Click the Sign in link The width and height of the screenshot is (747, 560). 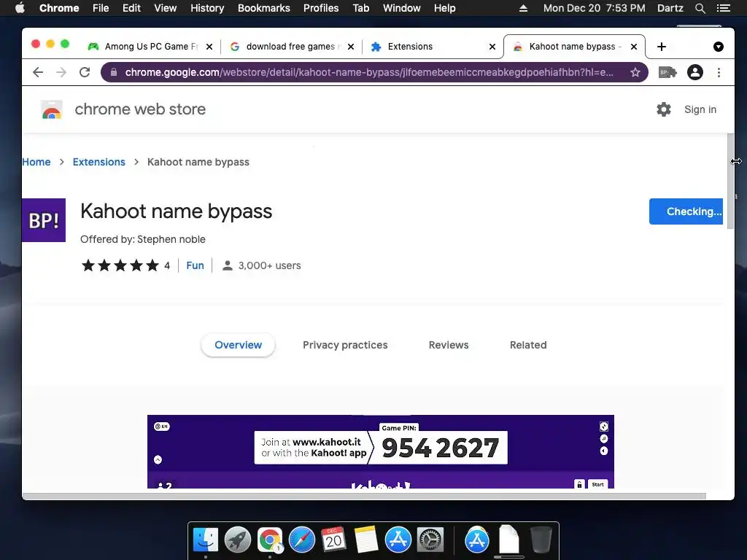(700, 109)
